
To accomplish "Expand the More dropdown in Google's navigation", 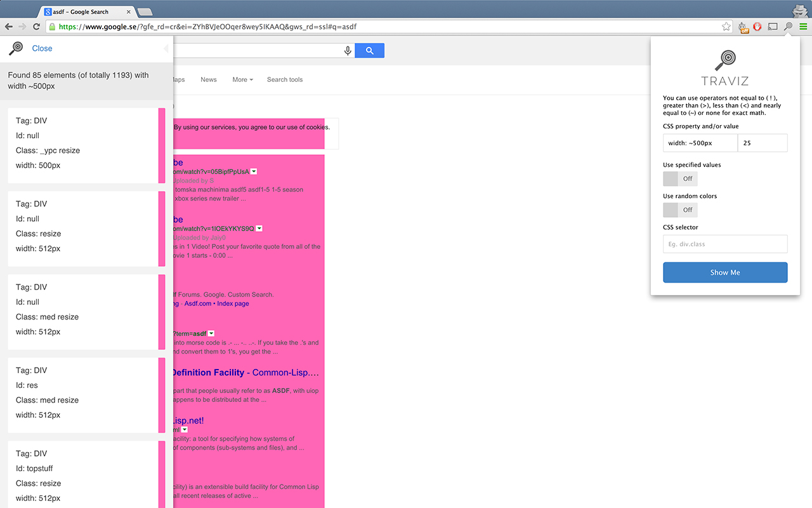I will [242, 79].
